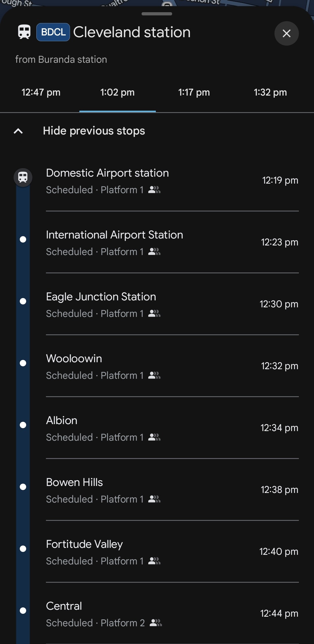Tap the BDCL line badge
The image size is (314, 644).
53,32
